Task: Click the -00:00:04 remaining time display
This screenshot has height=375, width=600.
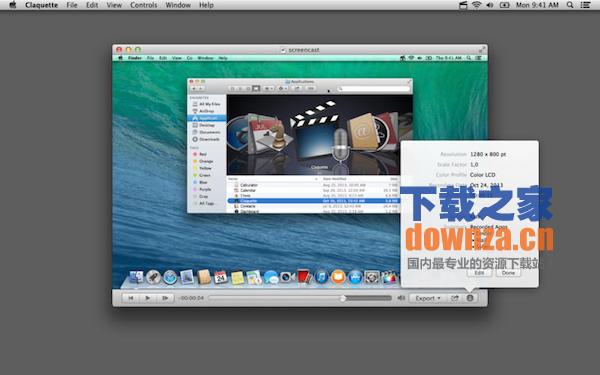Action: [x=192, y=298]
